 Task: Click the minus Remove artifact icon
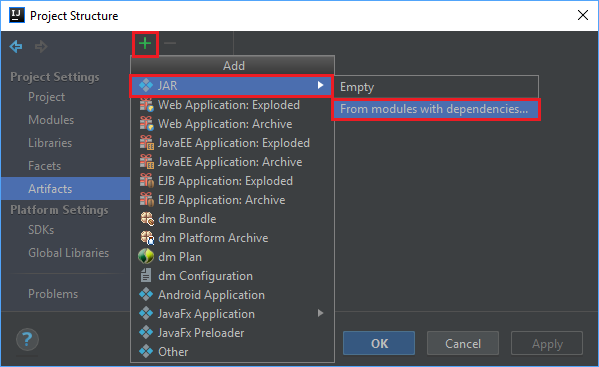[x=170, y=43]
